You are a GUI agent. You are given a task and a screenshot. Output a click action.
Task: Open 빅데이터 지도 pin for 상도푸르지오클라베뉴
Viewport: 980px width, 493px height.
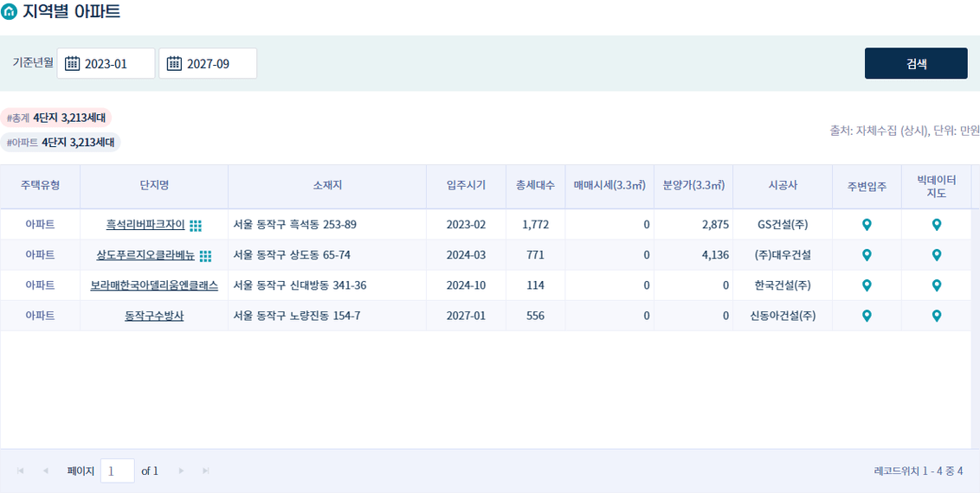click(936, 255)
